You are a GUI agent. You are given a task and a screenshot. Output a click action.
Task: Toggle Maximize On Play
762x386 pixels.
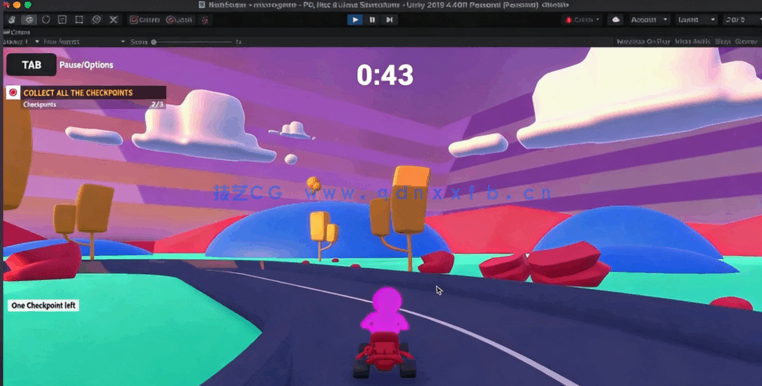(x=643, y=42)
